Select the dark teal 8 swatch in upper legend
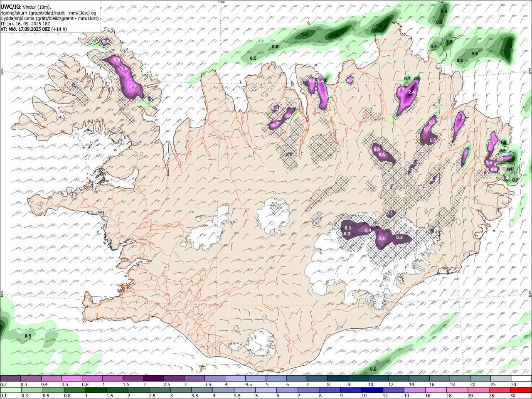This screenshot has height=399, width=532. coord(337,379)
